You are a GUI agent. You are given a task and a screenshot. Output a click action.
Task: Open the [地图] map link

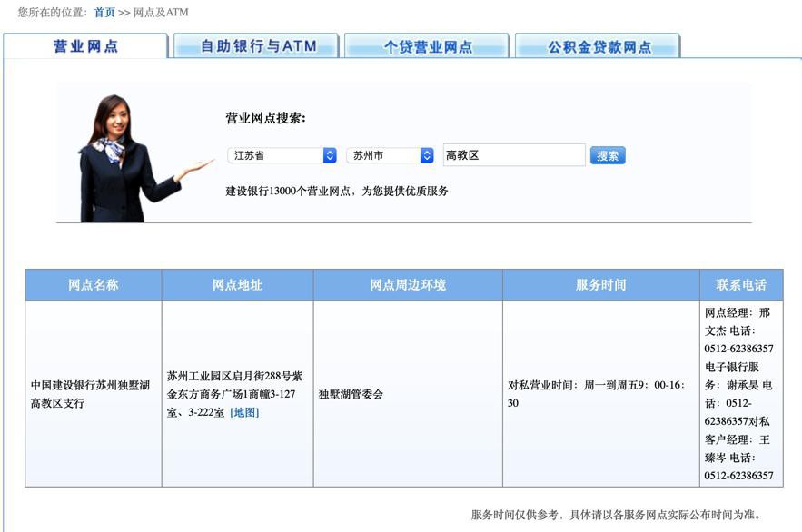point(244,412)
